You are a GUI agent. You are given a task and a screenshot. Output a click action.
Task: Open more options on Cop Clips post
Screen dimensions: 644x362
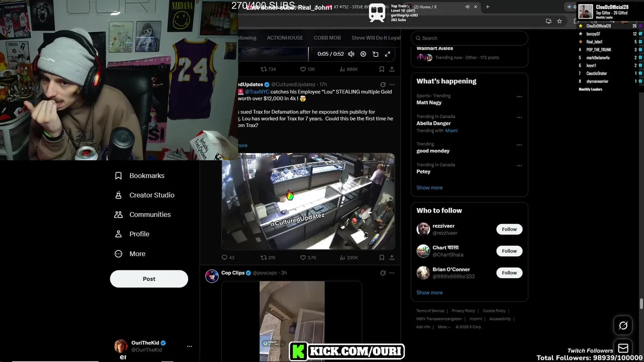click(x=392, y=273)
